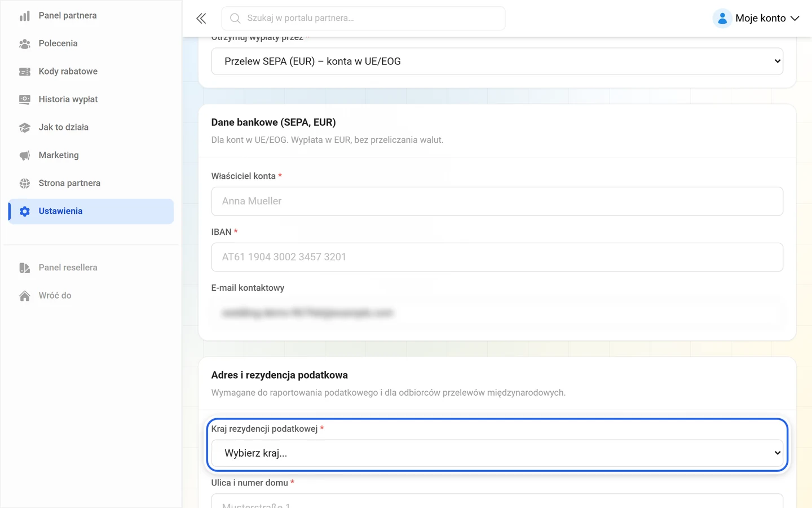Click the Panel resellera icon

point(24,268)
